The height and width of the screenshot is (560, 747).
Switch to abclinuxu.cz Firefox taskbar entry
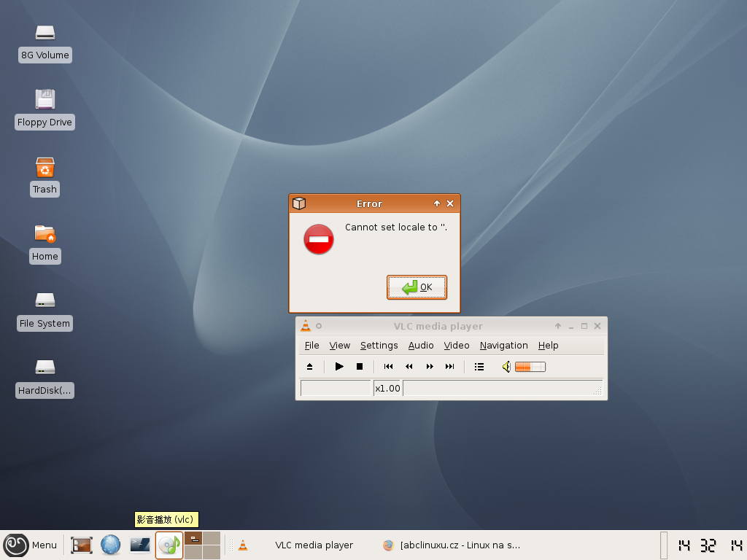pos(452,545)
